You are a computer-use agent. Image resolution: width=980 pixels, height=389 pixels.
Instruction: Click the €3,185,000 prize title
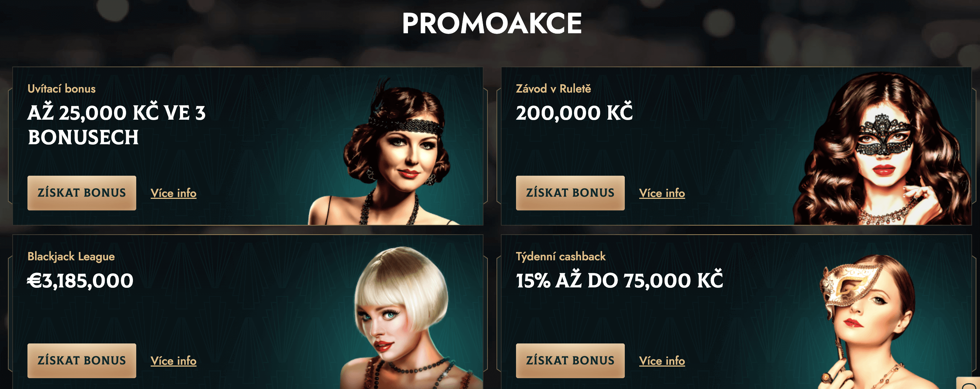point(80,281)
